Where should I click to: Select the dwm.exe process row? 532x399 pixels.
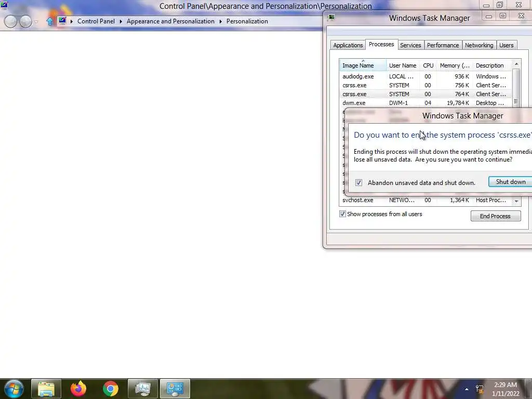[425, 103]
